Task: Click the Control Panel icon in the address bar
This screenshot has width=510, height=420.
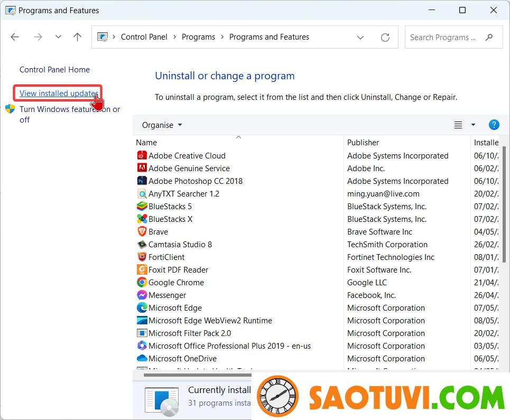Action: click(x=103, y=37)
